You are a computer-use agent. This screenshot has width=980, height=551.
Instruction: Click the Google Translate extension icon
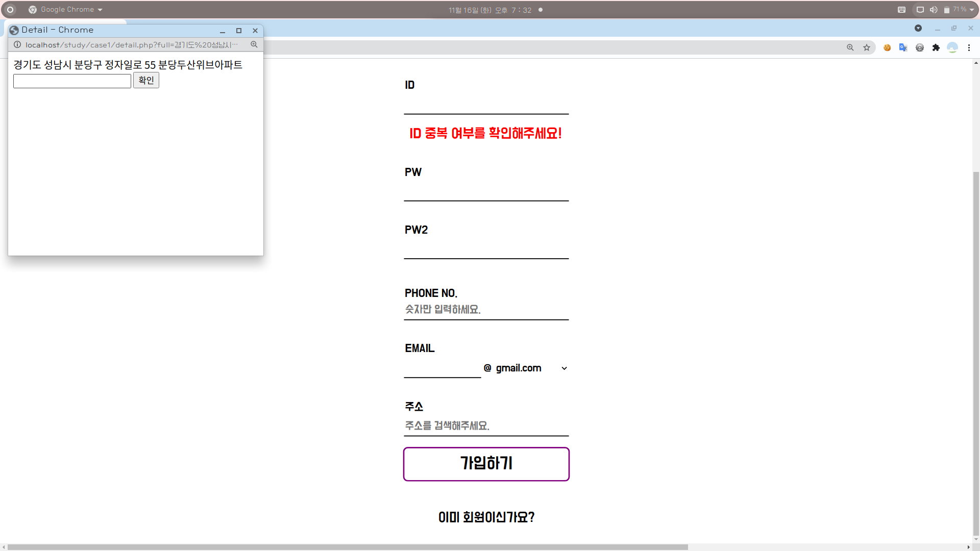coord(903,47)
